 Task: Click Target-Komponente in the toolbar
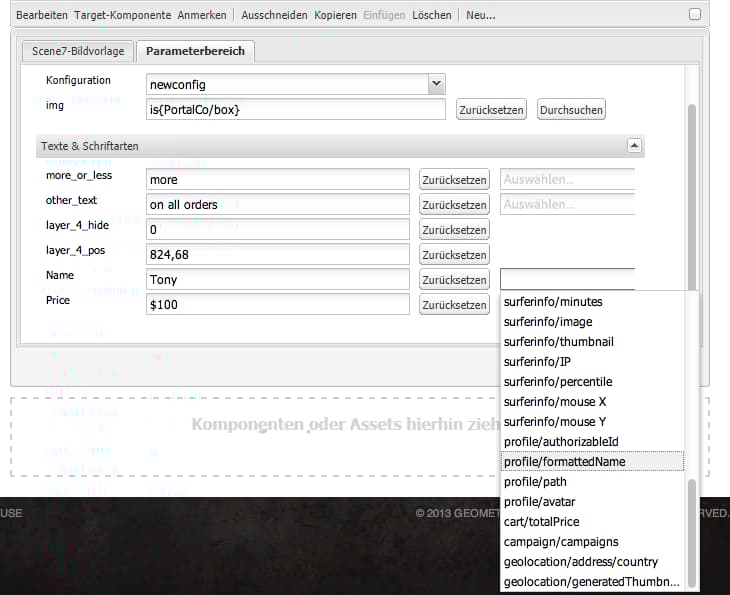tap(123, 15)
